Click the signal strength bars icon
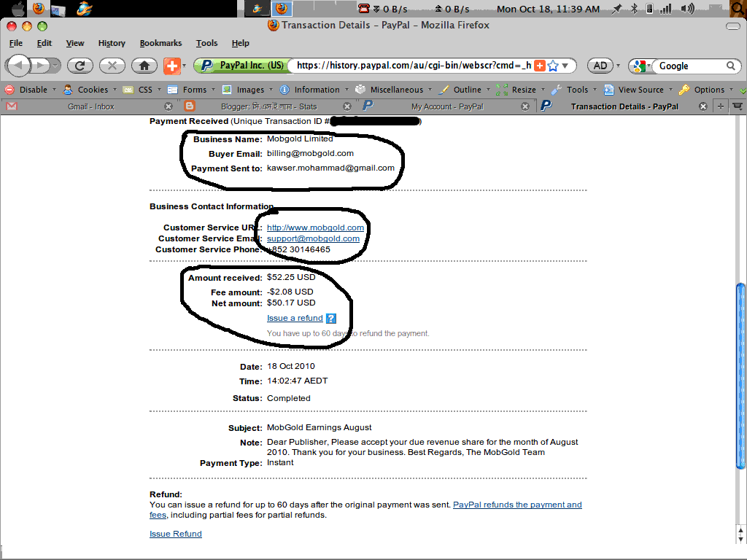Image resolution: width=747 pixels, height=560 pixels. 665,9
